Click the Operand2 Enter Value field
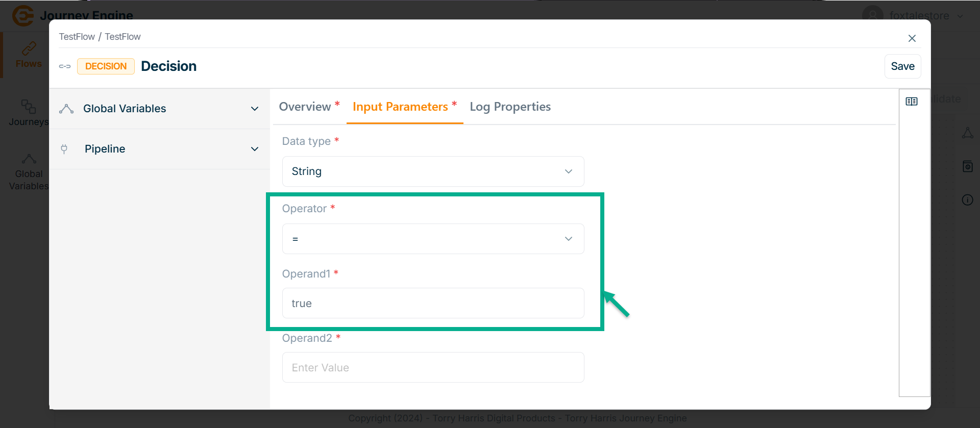Image resolution: width=980 pixels, height=428 pixels. pyautogui.click(x=433, y=367)
